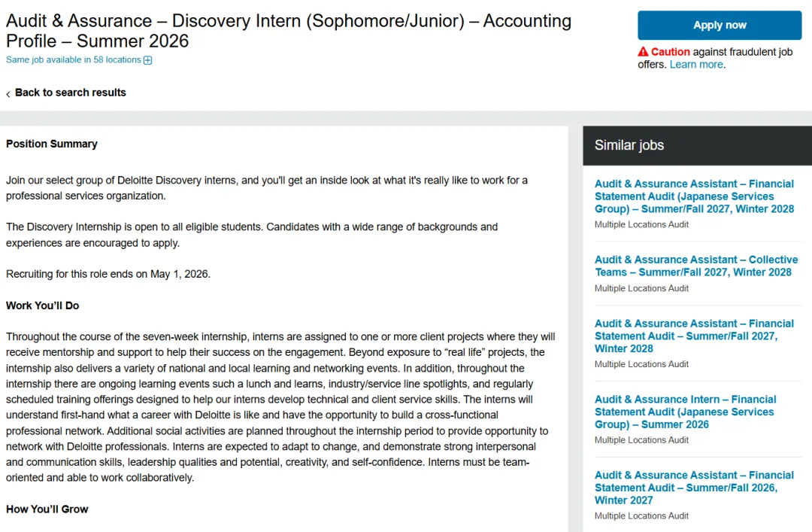
Task: Click Multiple Locations Audit under Collective Teams
Action: [x=641, y=288]
